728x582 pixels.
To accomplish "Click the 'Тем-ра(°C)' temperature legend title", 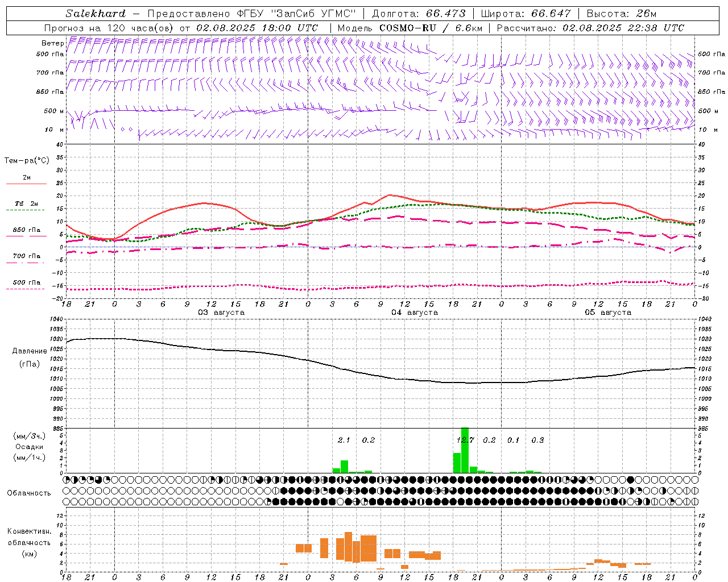I will [x=27, y=161].
